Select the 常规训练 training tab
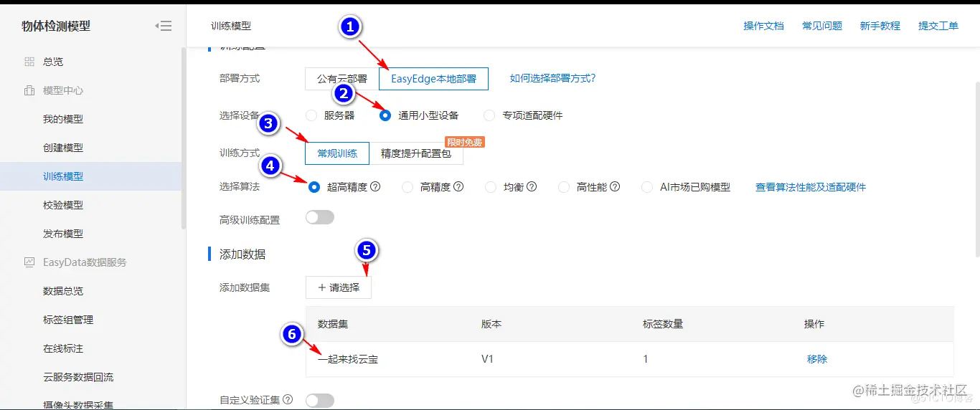The image size is (980, 410). coord(337,153)
